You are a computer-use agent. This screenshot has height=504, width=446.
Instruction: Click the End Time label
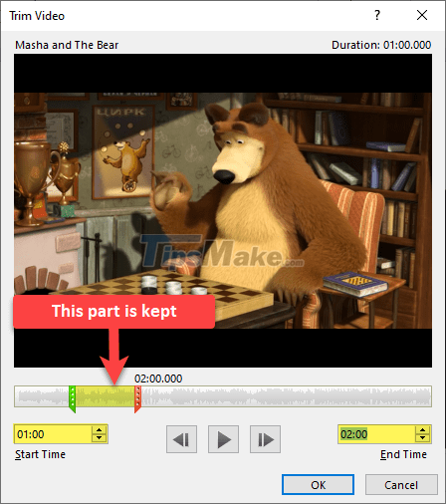tap(403, 454)
